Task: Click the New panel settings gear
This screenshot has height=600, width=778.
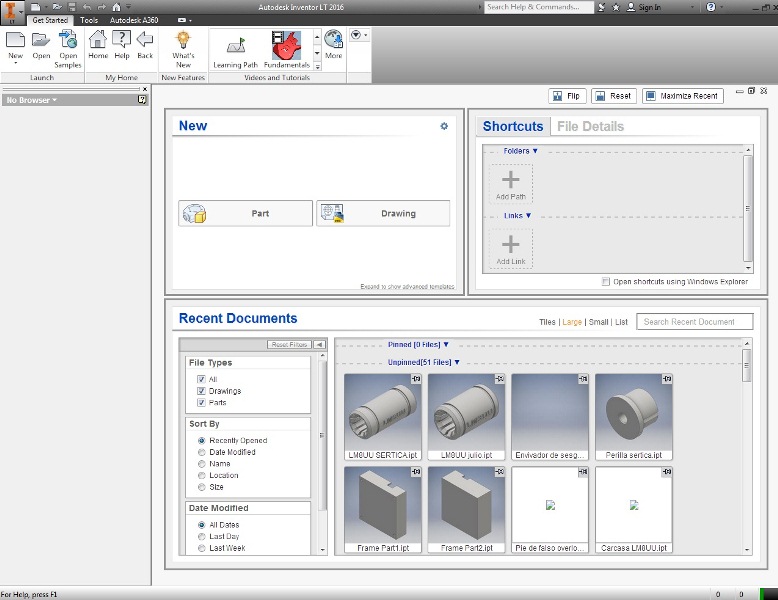Action: [x=444, y=126]
